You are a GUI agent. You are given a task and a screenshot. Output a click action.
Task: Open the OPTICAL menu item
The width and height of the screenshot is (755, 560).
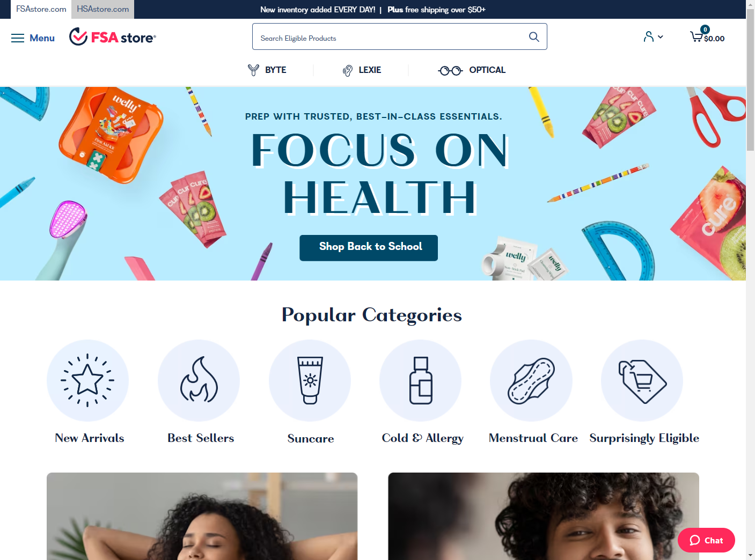tap(472, 70)
